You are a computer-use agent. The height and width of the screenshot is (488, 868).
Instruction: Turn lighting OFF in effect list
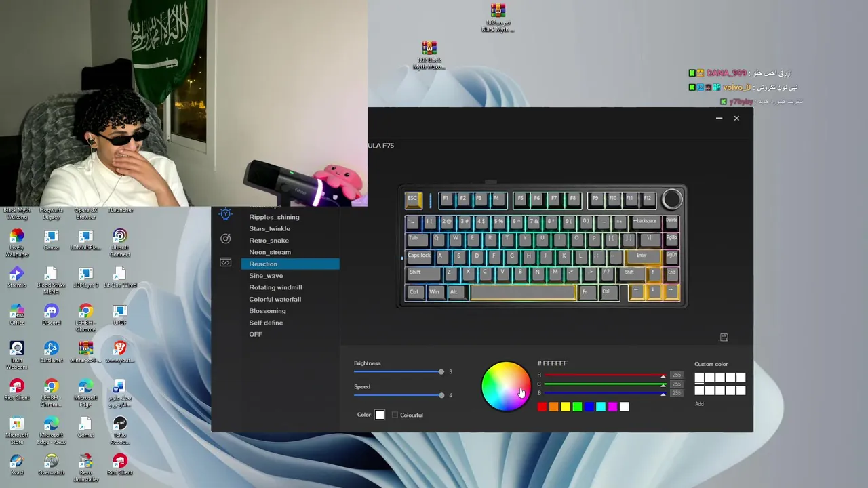[x=290, y=334]
